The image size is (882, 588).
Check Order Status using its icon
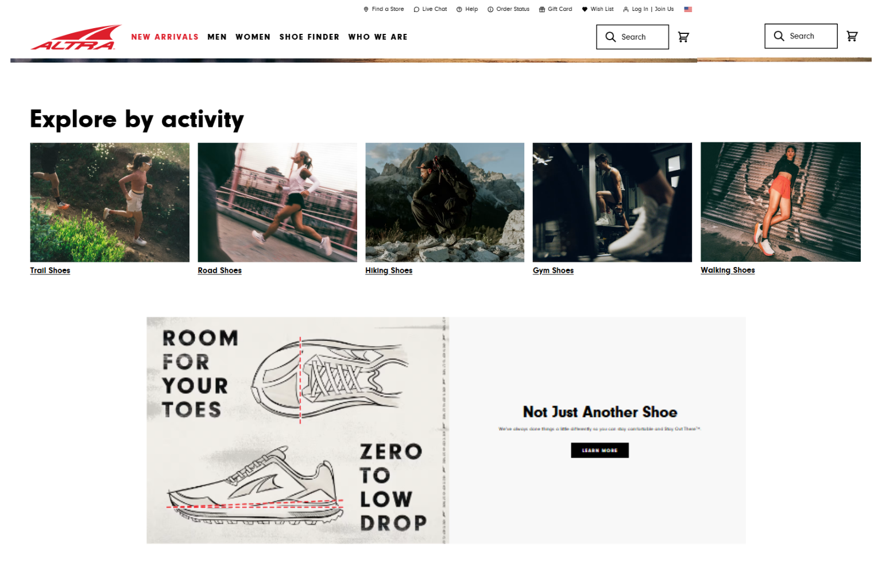click(490, 9)
